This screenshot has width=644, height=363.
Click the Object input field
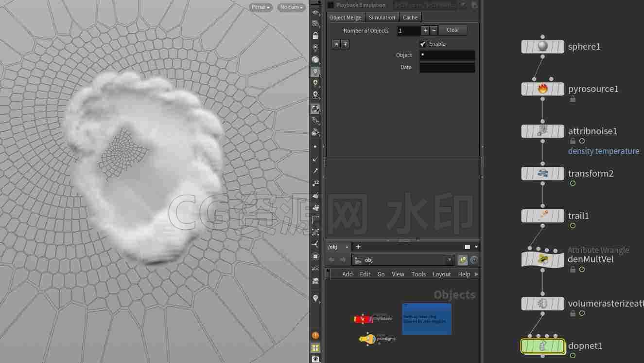tap(447, 55)
